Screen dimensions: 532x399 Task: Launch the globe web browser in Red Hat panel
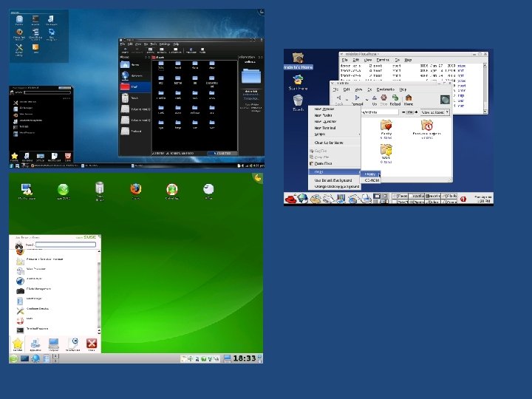(x=302, y=199)
